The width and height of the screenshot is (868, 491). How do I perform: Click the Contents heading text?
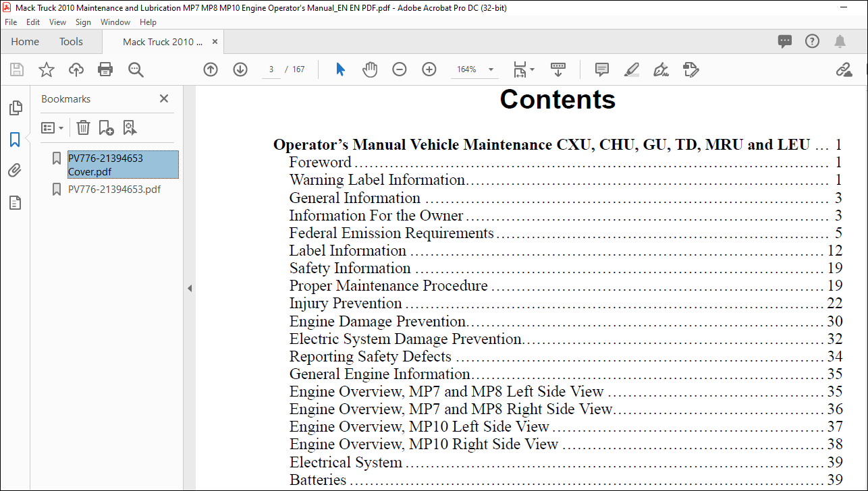[558, 99]
